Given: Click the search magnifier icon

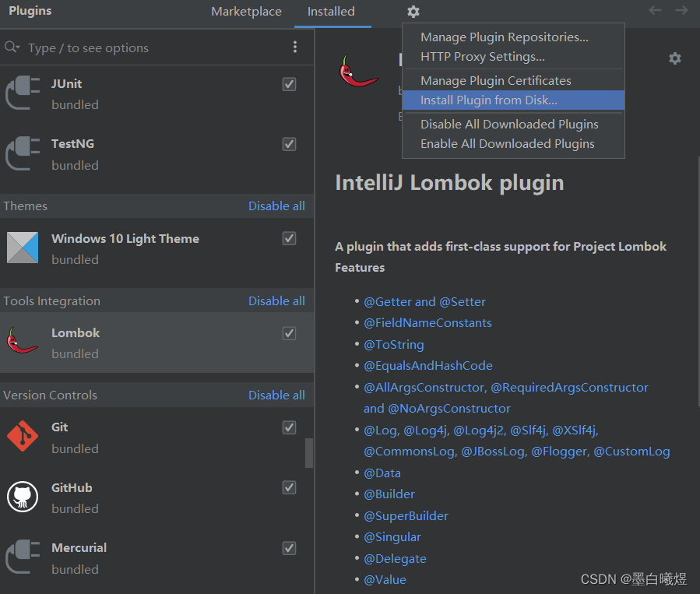Looking at the screenshot, I should (x=11, y=47).
